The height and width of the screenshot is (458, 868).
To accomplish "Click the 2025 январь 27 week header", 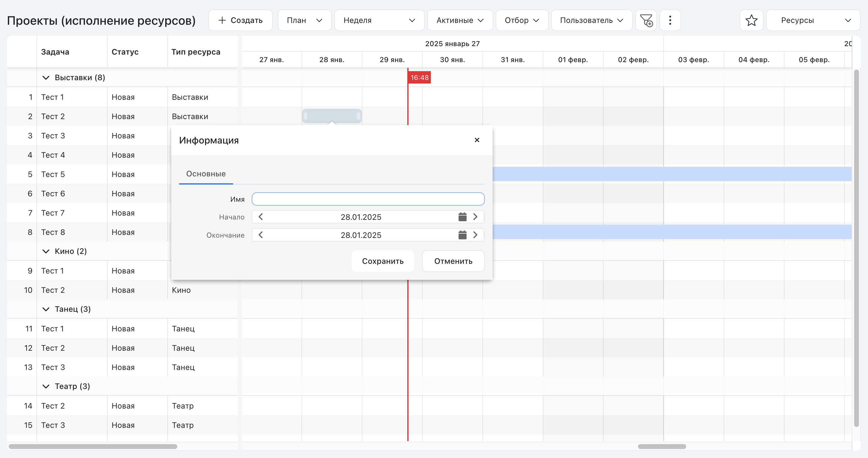I will point(453,44).
